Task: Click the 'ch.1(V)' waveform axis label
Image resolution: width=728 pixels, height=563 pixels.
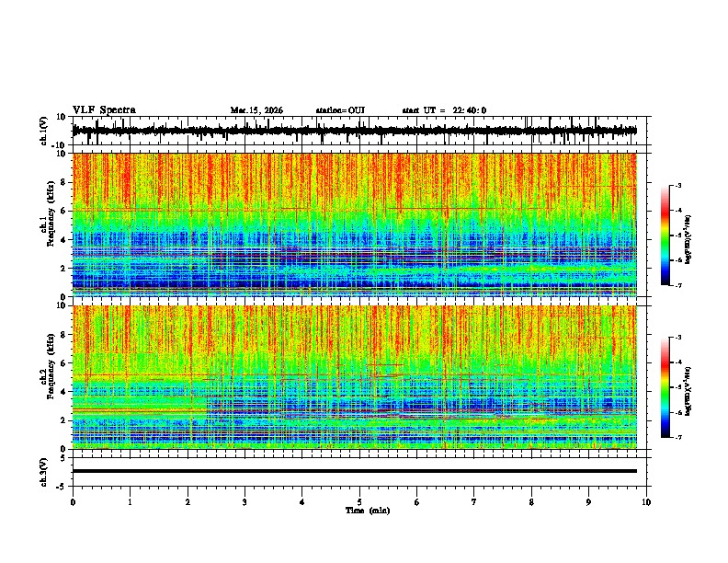Action: pyautogui.click(x=44, y=131)
